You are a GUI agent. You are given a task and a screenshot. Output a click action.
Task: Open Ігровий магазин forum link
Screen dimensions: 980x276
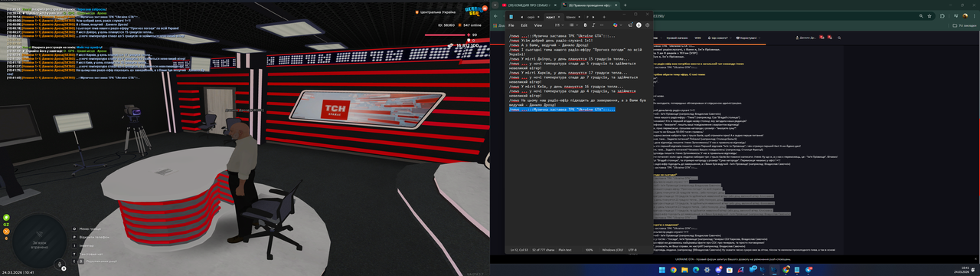coord(677,38)
